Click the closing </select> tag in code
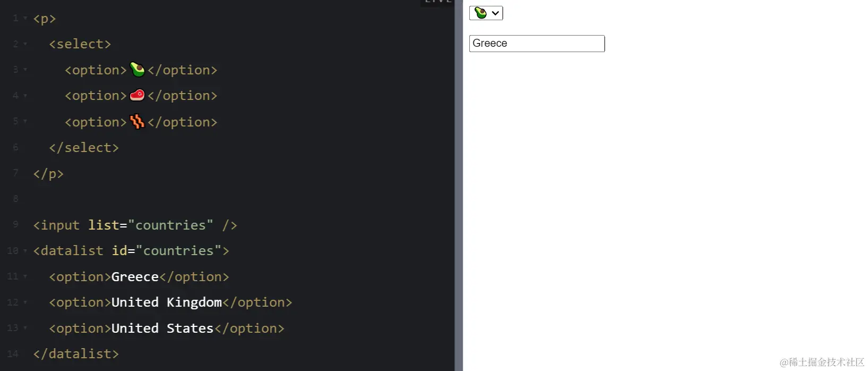This screenshot has height=371, width=868. (84, 148)
